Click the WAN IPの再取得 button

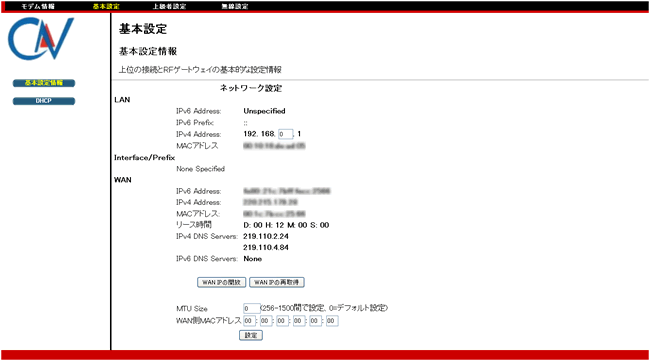click(276, 282)
